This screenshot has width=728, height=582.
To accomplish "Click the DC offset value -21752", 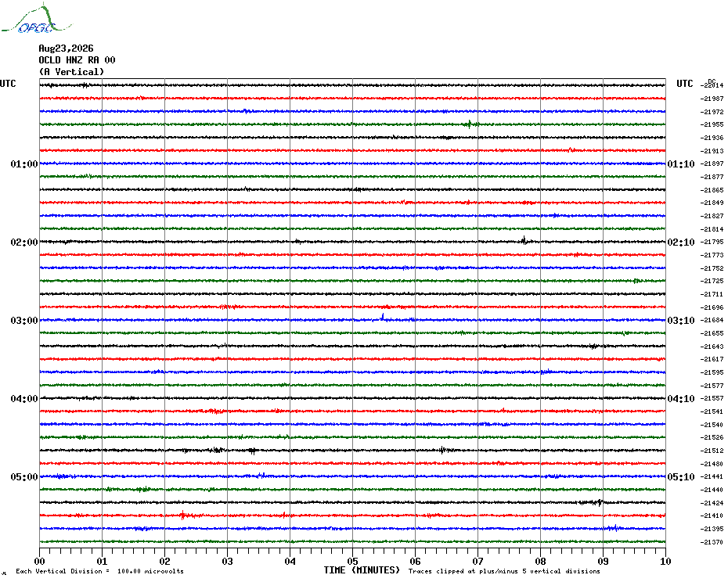I will pos(712,268).
